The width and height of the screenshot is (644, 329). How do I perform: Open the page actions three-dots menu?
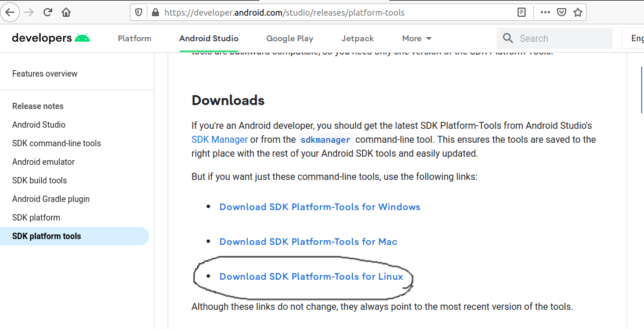point(545,12)
